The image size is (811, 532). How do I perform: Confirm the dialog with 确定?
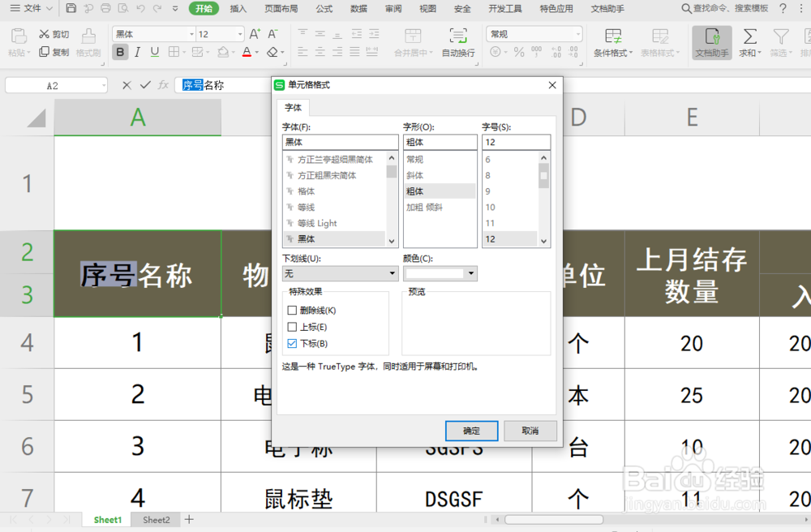(471, 431)
